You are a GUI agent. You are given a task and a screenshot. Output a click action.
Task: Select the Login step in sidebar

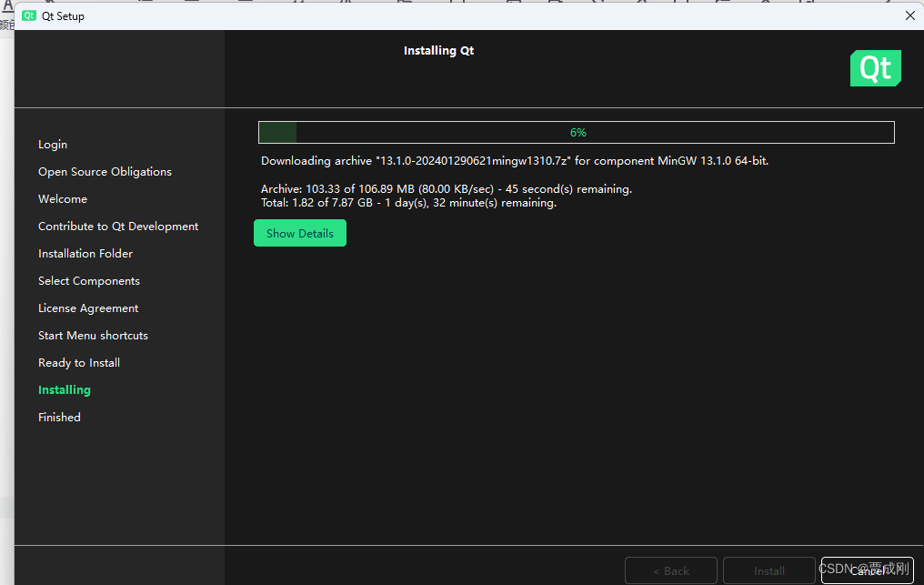(53, 145)
